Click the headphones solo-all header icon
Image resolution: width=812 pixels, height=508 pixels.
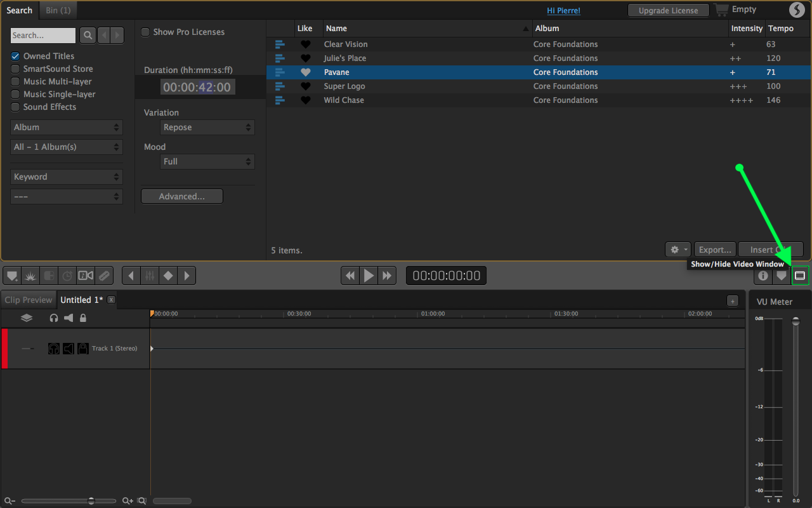pyautogui.click(x=54, y=317)
